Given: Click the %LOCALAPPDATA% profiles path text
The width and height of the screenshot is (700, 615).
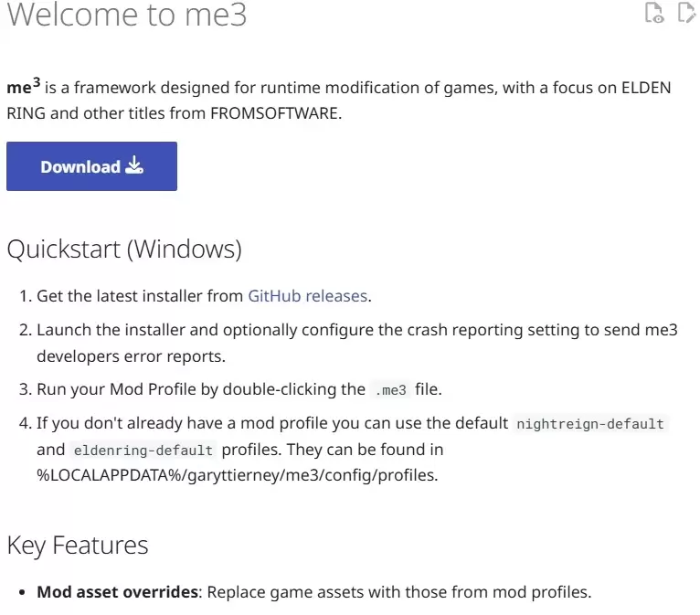Looking at the screenshot, I should pos(237,475).
